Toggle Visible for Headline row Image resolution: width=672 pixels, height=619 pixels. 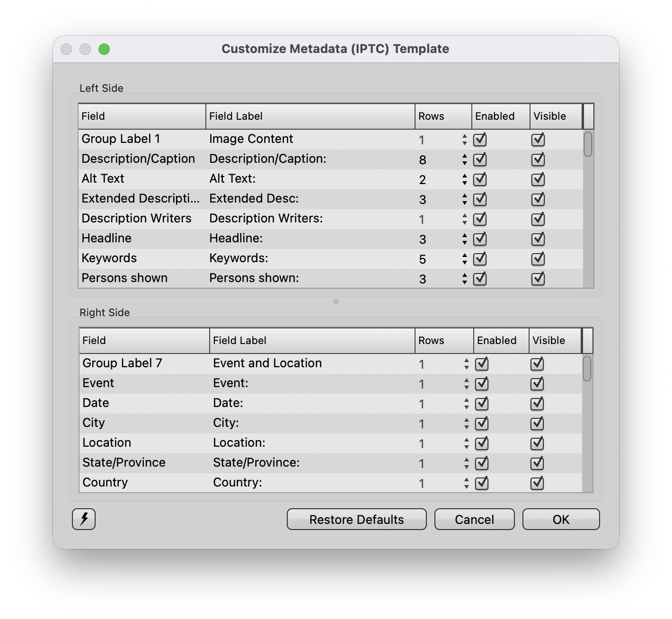pyautogui.click(x=538, y=239)
